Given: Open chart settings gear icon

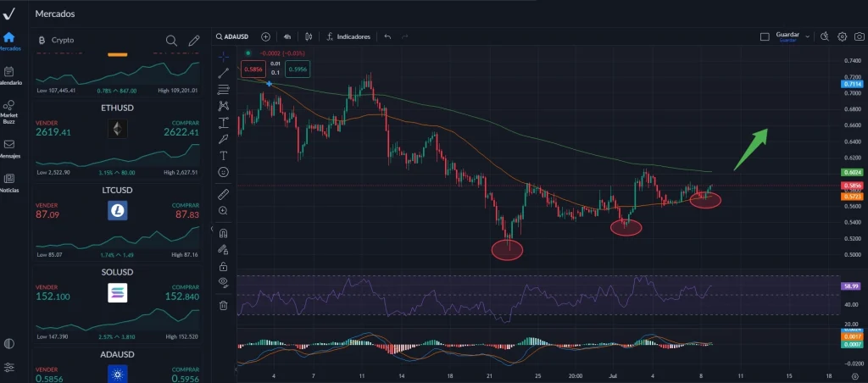Looking at the screenshot, I should pyautogui.click(x=842, y=36).
